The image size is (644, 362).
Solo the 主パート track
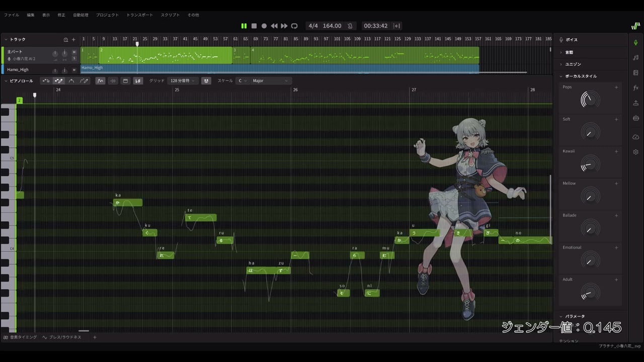coord(74,58)
